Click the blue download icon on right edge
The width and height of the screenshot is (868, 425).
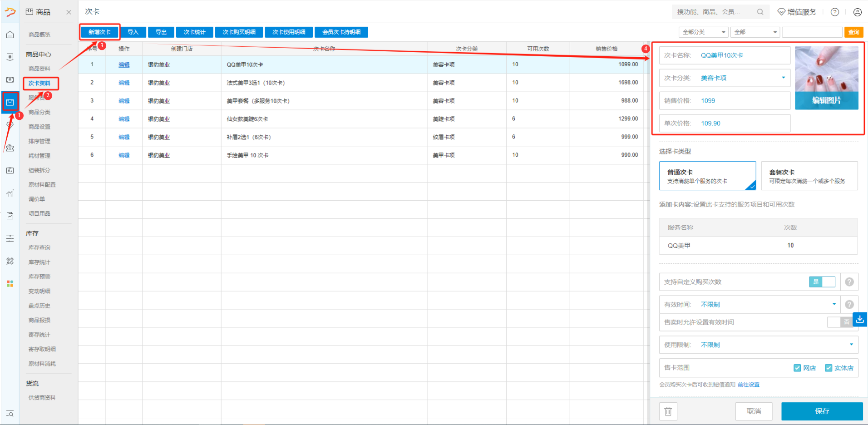click(860, 320)
